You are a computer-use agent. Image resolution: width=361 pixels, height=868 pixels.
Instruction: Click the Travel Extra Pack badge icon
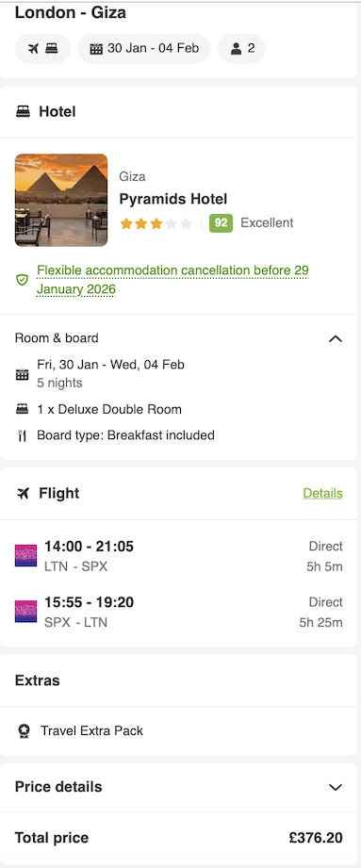click(23, 731)
